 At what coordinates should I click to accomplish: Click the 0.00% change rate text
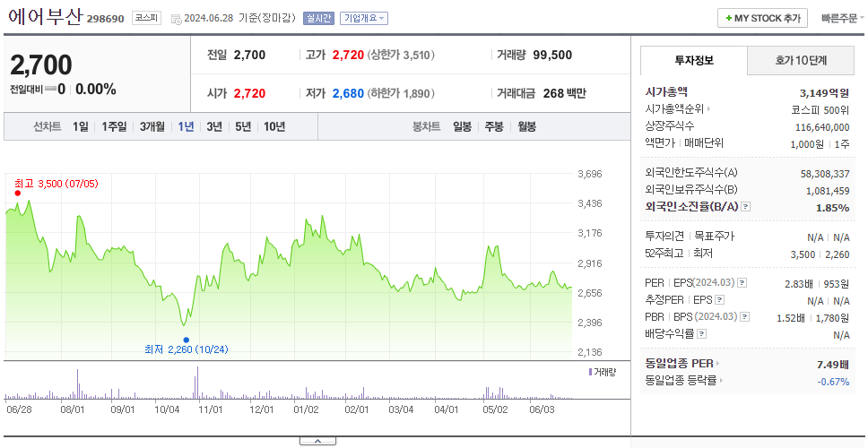click(96, 89)
